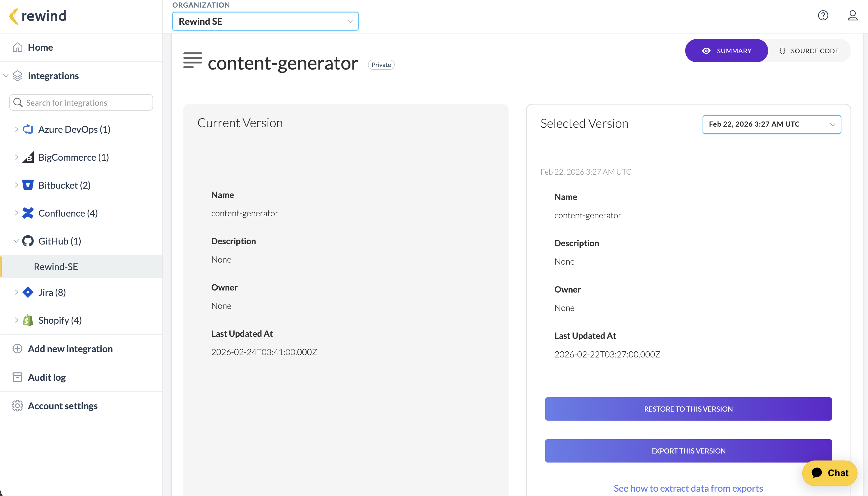Click the Bitbucket logo icon

pos(28,185)
